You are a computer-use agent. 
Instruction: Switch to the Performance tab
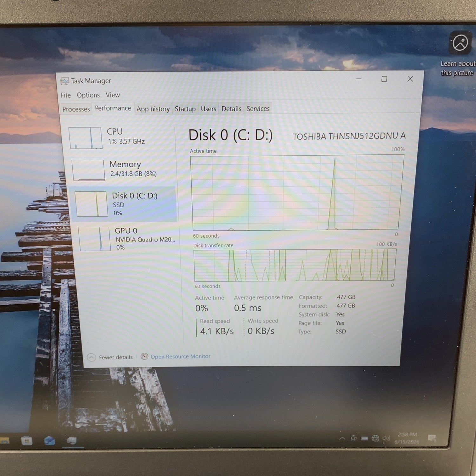coord(113,108)
